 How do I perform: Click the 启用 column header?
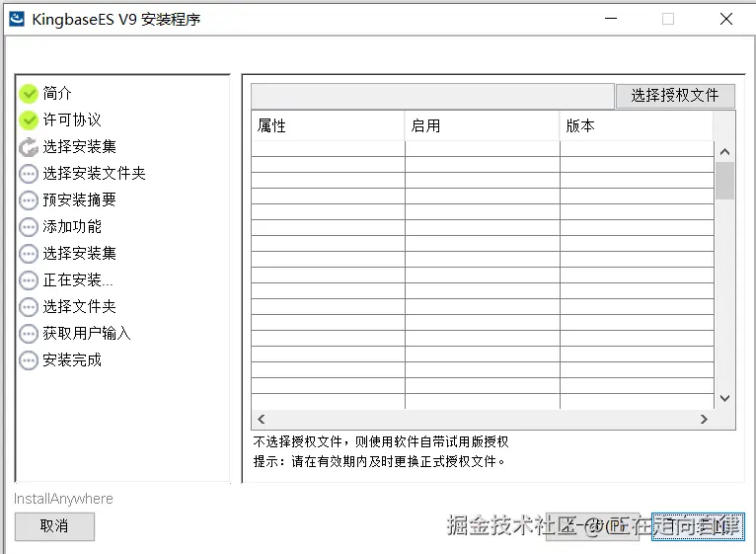point(483,126)
